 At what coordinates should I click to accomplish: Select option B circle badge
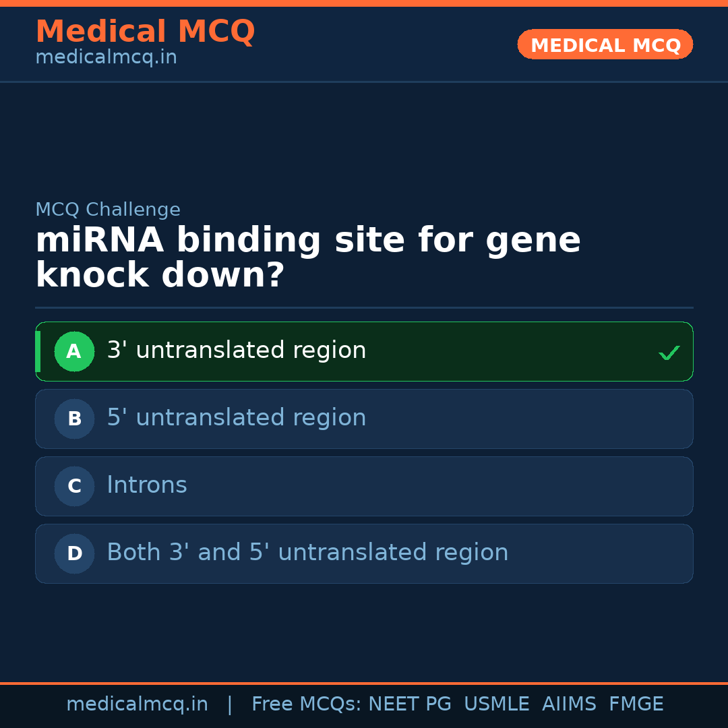pyautogui.click(x=74, y=419)
